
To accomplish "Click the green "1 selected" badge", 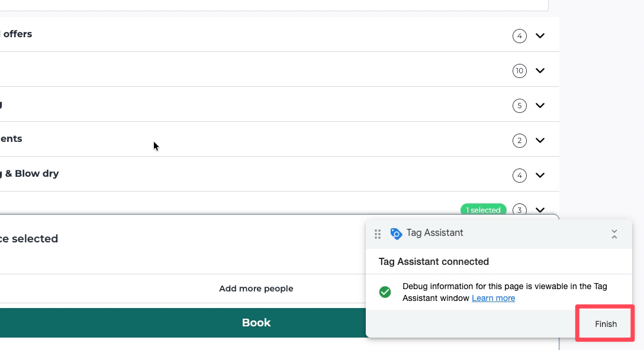I will [x=484, y=210].
